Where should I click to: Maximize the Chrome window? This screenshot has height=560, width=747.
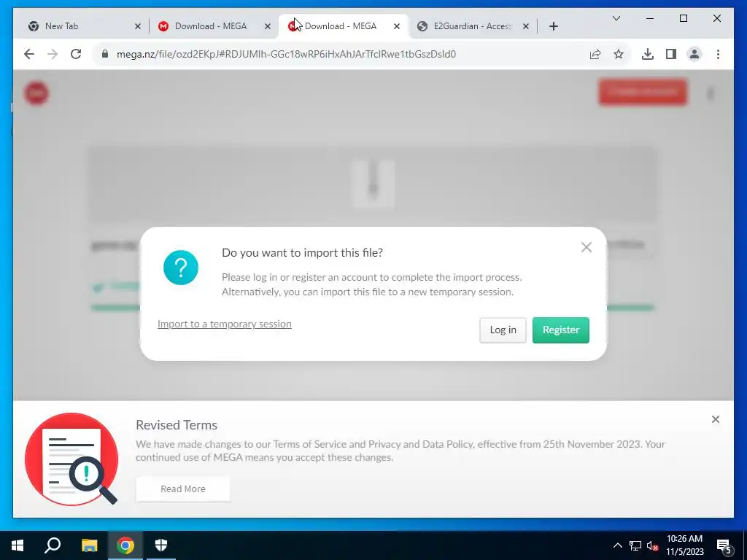683,18
